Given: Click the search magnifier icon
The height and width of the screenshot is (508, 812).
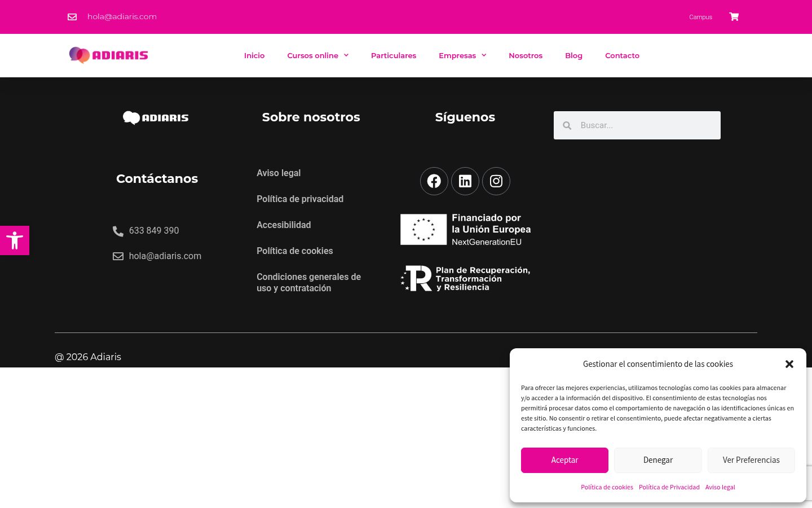Looking at the screenshot, I should point(567,125).
